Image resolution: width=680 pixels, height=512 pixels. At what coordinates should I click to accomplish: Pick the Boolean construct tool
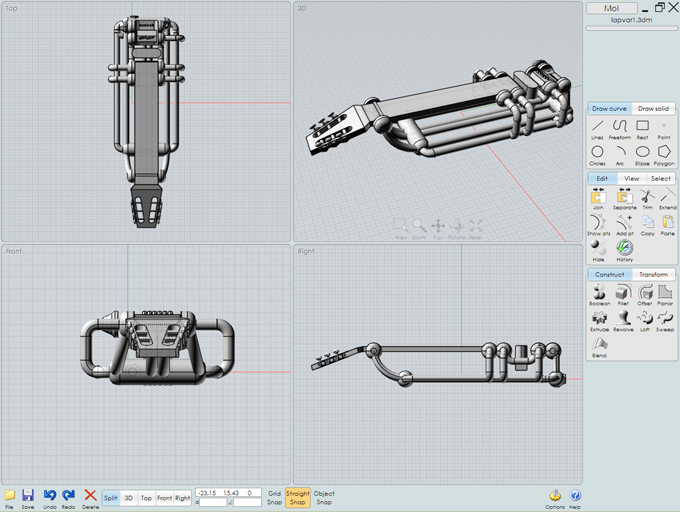coord(598,294)
